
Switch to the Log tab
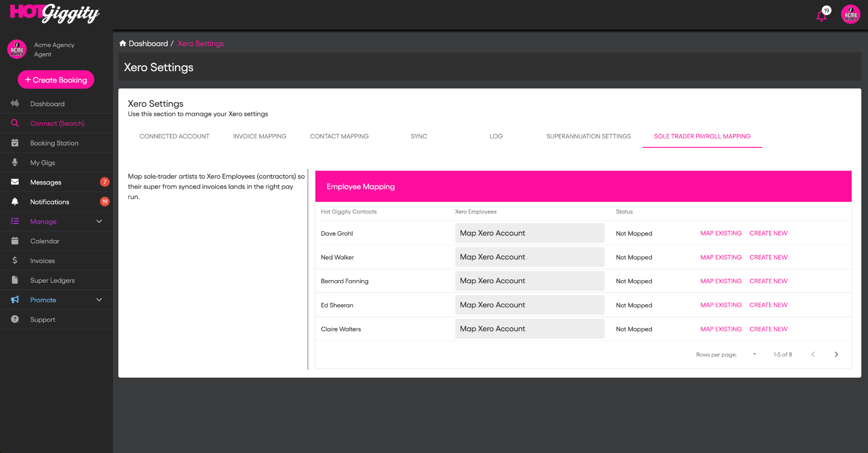point(496,136)
